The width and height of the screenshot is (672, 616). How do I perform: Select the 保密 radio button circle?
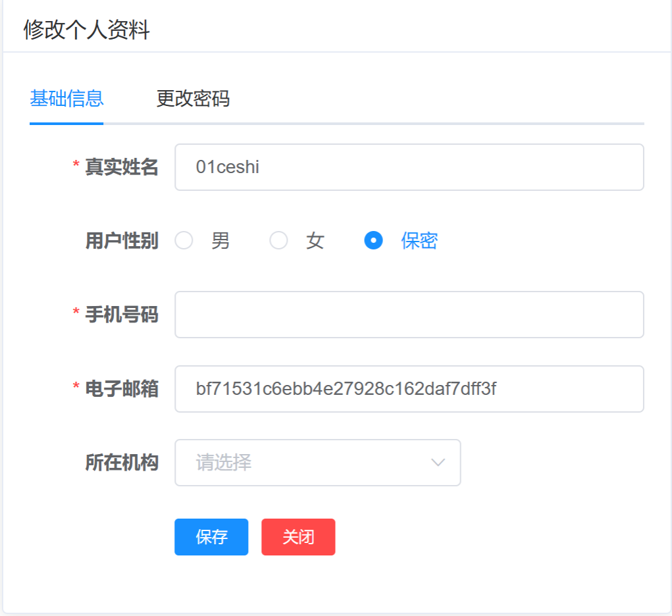click(373, 241)
